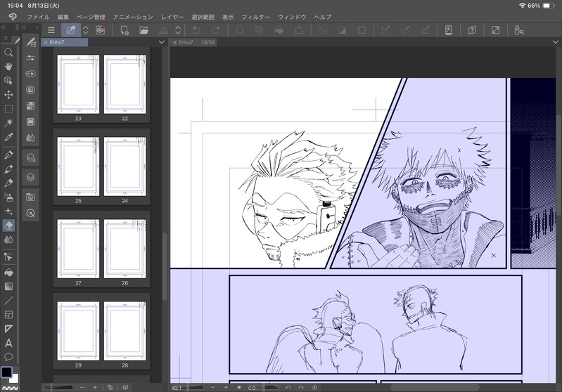The width and height of the screenshot is (562, 392).
Task: Zoom out canvas with minus button
Action: 213,387
